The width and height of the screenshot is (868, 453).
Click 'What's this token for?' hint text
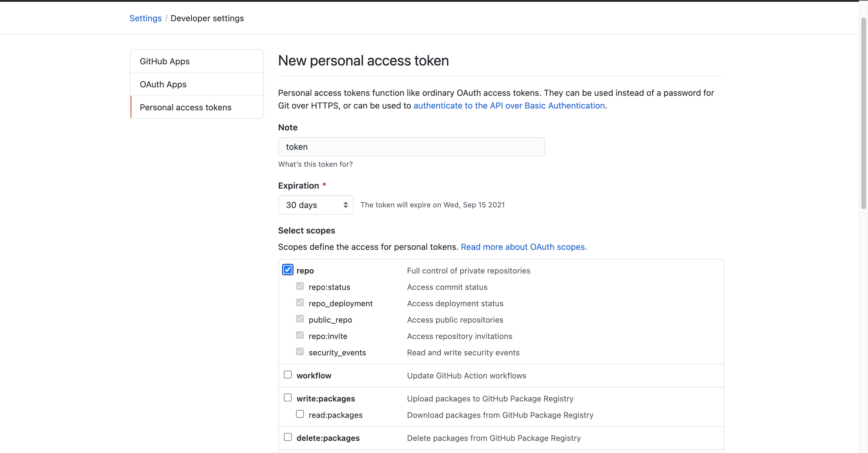coord(315,164)
